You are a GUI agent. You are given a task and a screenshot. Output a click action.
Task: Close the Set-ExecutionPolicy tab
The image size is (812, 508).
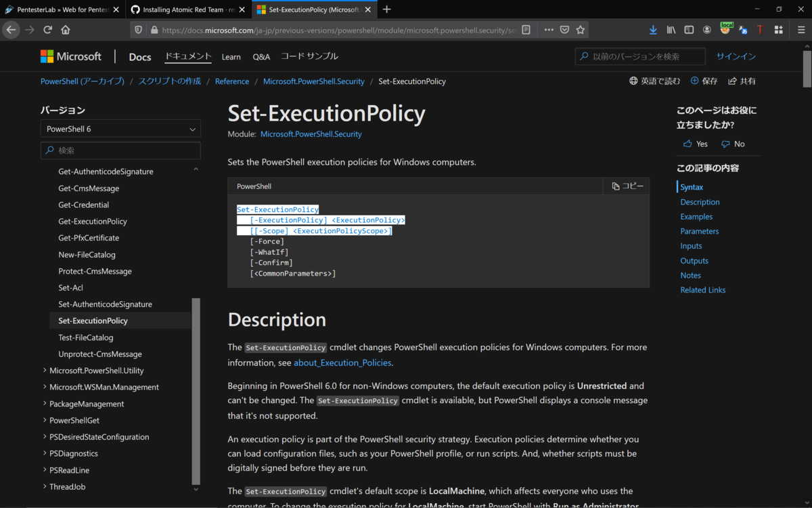coord(368,9)
